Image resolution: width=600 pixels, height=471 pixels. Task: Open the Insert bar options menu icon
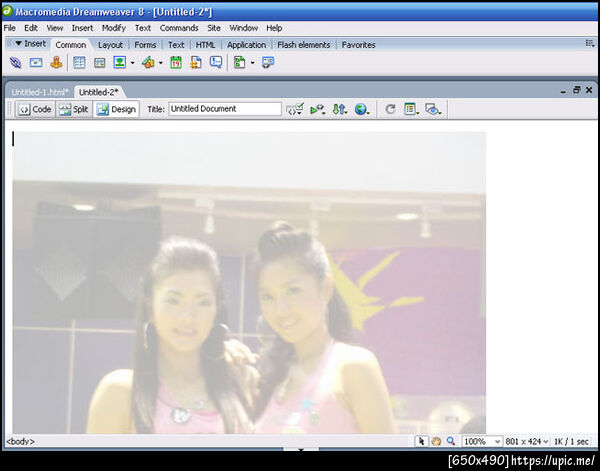tap(590, 43)
